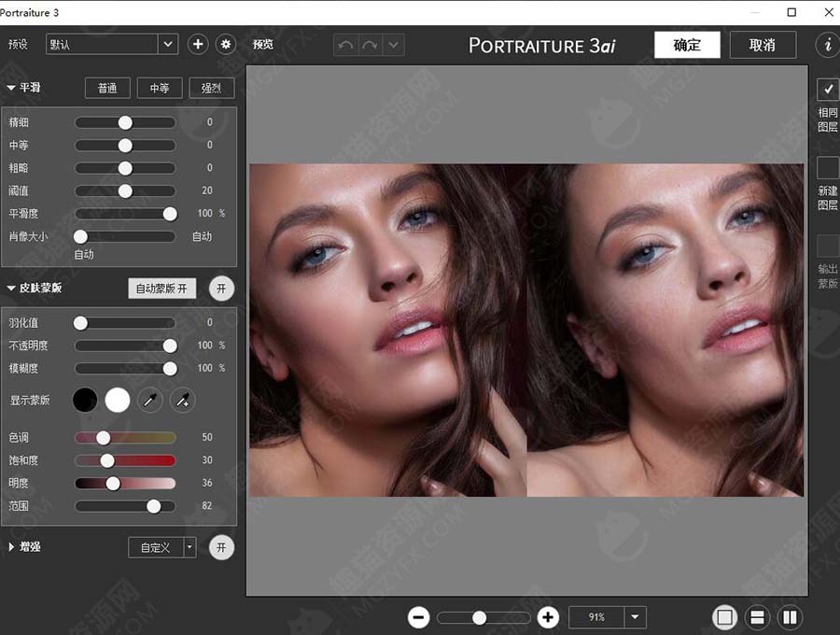Adjust the 平滑度 slider handle
The image size is (840, 635).
(x=170, y=214)
